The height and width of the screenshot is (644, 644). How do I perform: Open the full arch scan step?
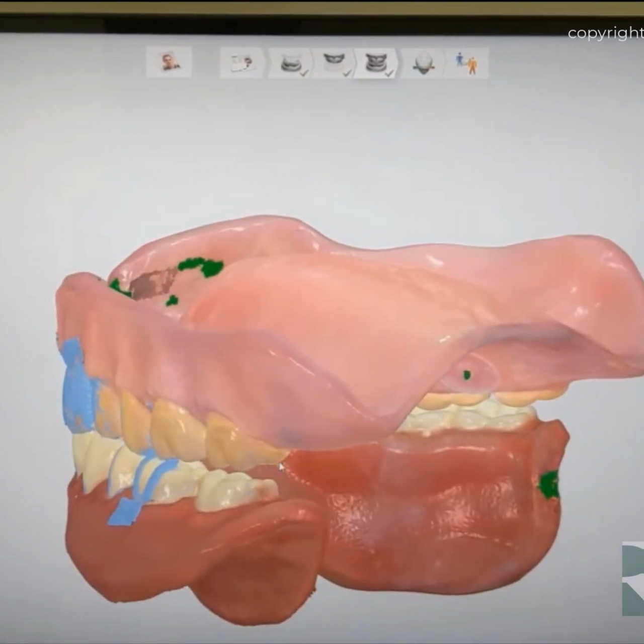[x=376, y=60]
